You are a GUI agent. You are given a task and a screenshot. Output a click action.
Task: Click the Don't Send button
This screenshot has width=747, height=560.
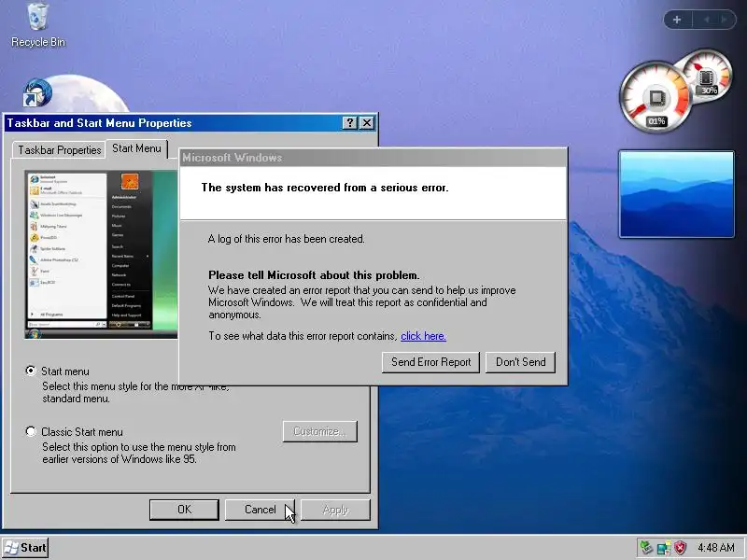click(x=520, y=362)
